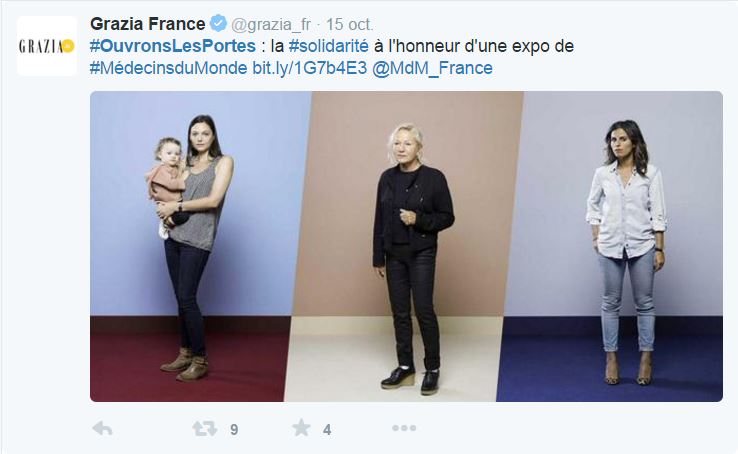
Task: Open the Grazia France profile name
Action: coord(148,24)
